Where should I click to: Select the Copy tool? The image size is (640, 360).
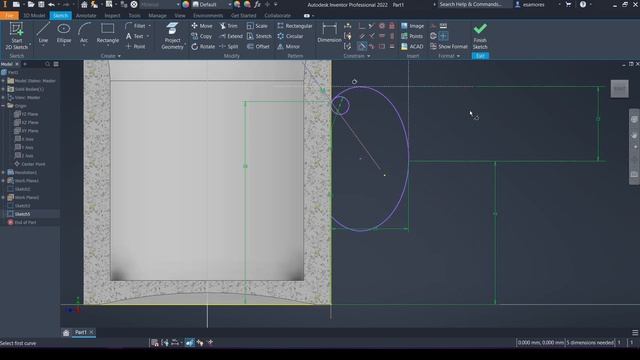(202, 36)
